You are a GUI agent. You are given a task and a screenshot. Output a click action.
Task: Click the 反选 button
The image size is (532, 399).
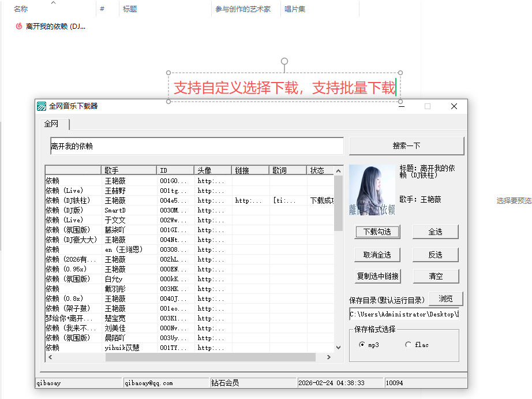(x=435, y=255)
